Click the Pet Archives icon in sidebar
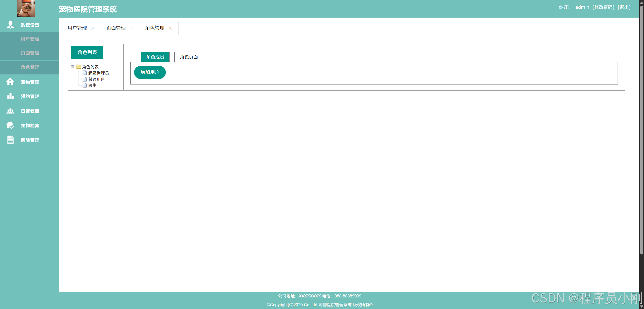Screen dimensions: 644x309 (10, 125)
